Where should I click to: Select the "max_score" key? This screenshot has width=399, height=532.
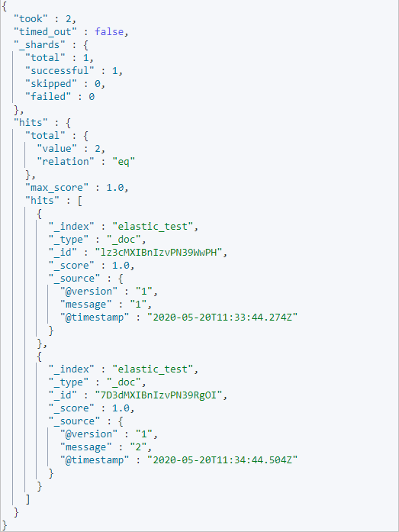point(57,188)
